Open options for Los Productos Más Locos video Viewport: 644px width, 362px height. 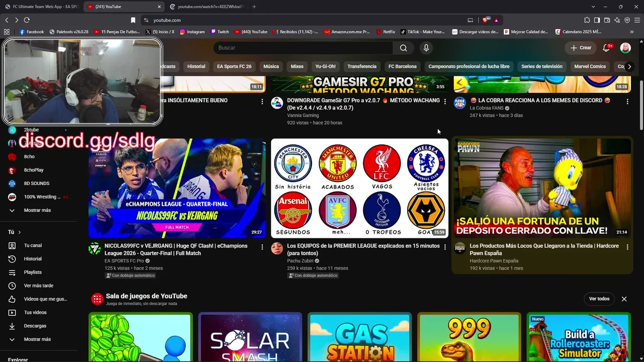click(627, 247)
